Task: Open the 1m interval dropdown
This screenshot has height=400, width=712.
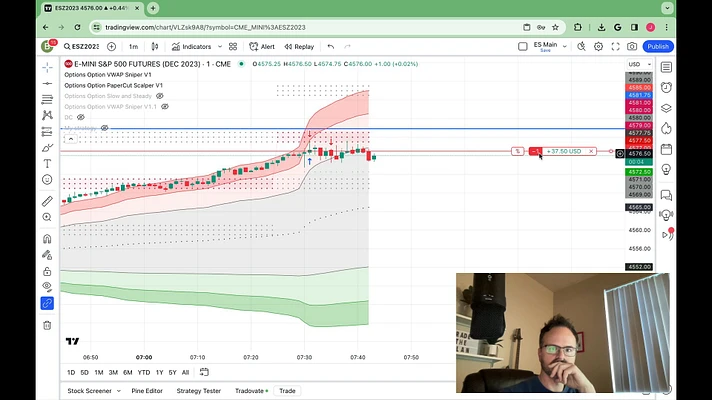Action: click(133, 47)
